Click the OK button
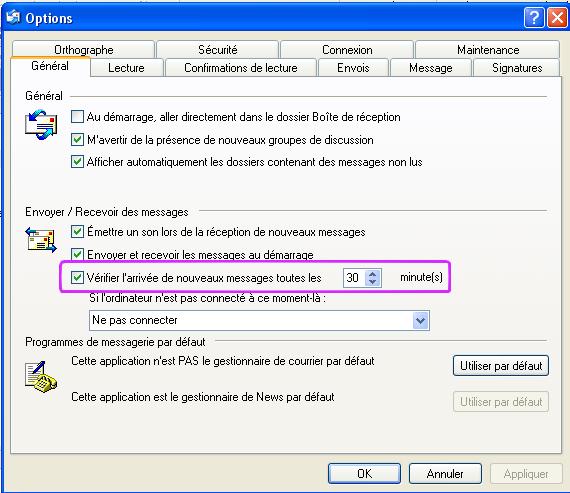 point(364,473)
